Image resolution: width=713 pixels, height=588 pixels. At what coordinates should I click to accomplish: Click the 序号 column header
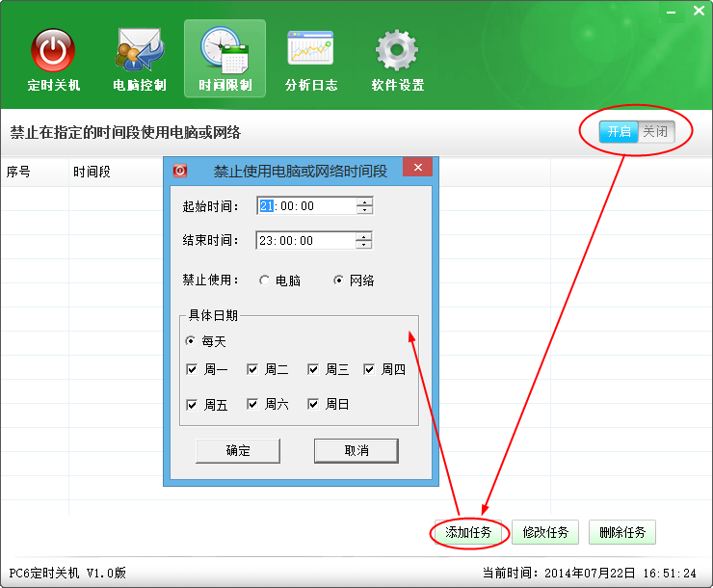pyautogui.click(x=35, y=172)
